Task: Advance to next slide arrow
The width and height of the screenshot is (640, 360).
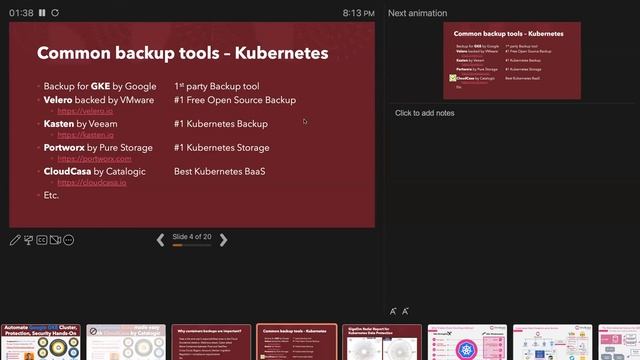Action: [x=223, y=240]
